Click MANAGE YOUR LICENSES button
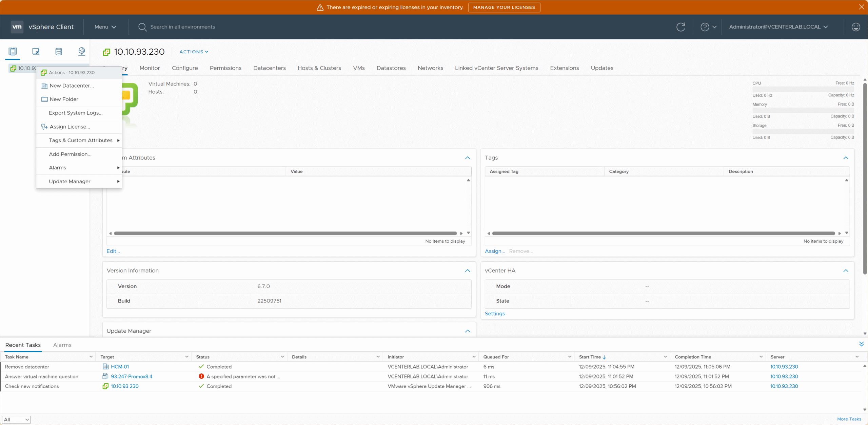The width and height of the screenshot is (868, 425). click(x=504, y=7)
